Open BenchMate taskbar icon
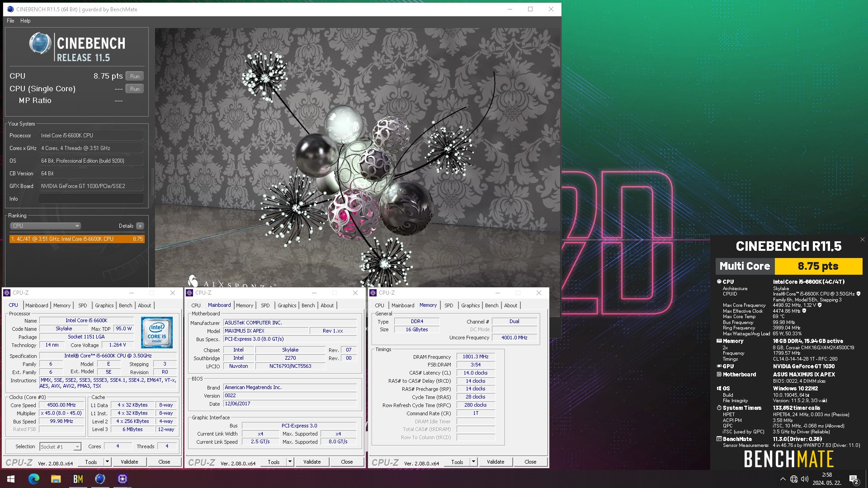 tap(78, 479)
